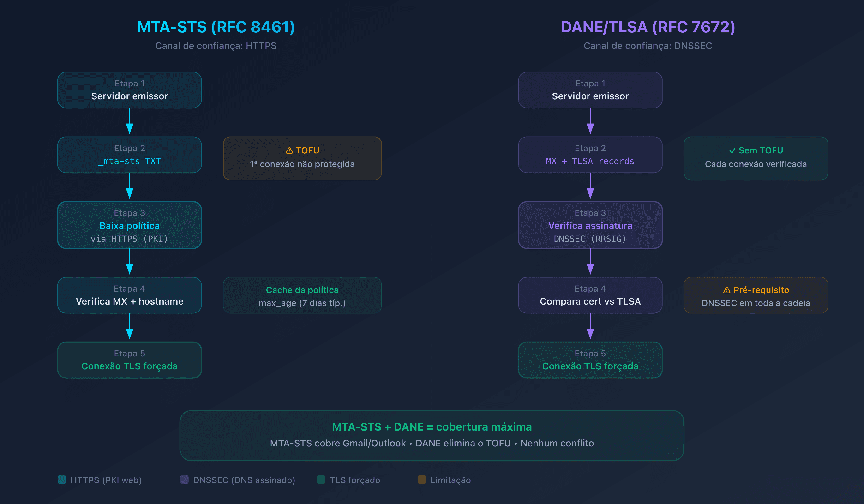Toggle the Cache da política box

point(302,295)
